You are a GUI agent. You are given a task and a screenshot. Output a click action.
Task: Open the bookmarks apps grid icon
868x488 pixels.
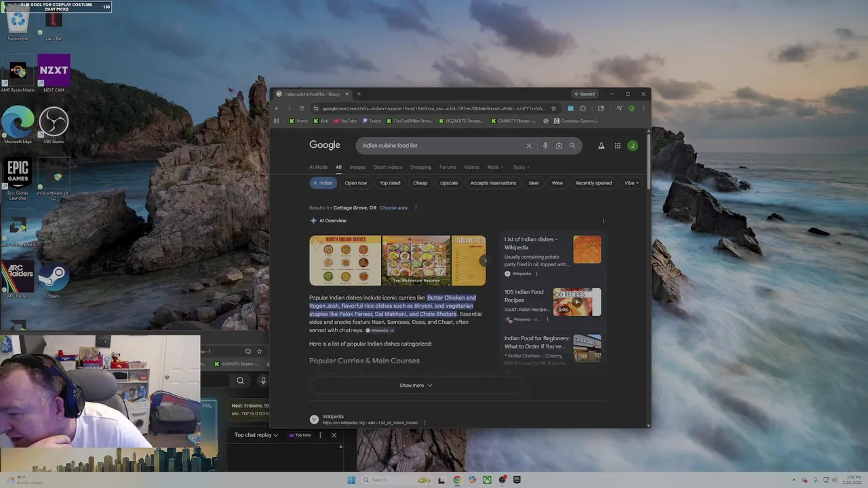pyautogui.click(x=276, y=121)
